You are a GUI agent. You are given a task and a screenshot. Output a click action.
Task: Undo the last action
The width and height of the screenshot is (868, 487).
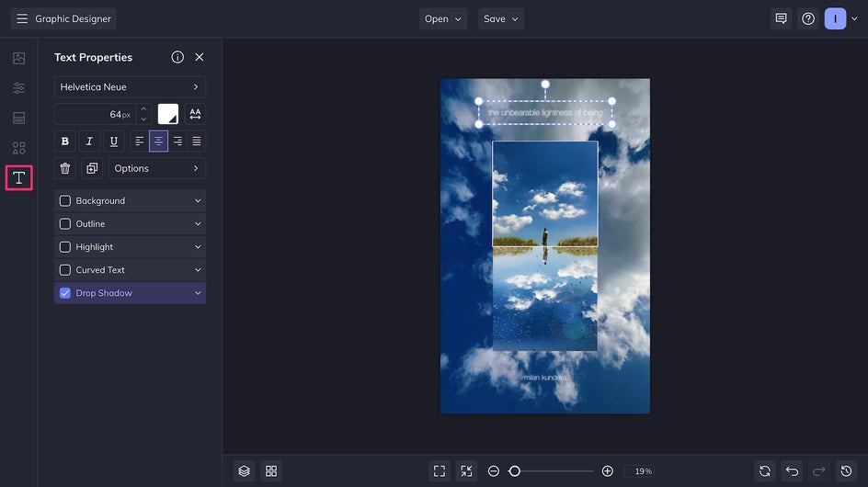point(793,471)
